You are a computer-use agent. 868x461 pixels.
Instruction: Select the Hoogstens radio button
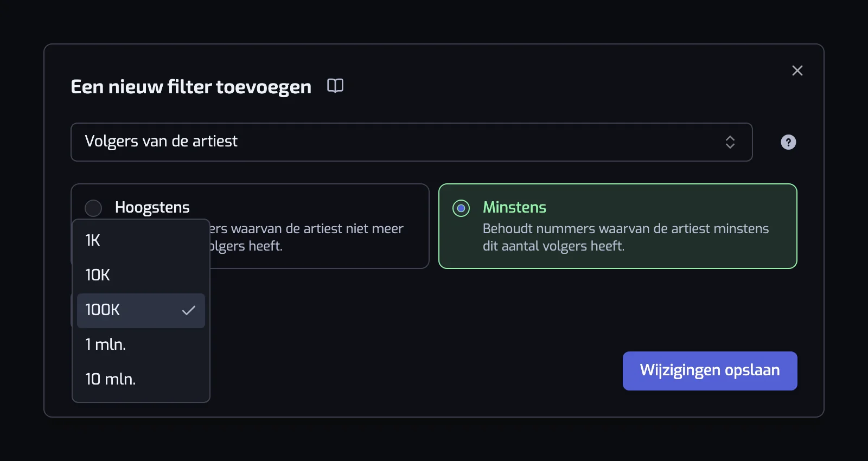93,208
